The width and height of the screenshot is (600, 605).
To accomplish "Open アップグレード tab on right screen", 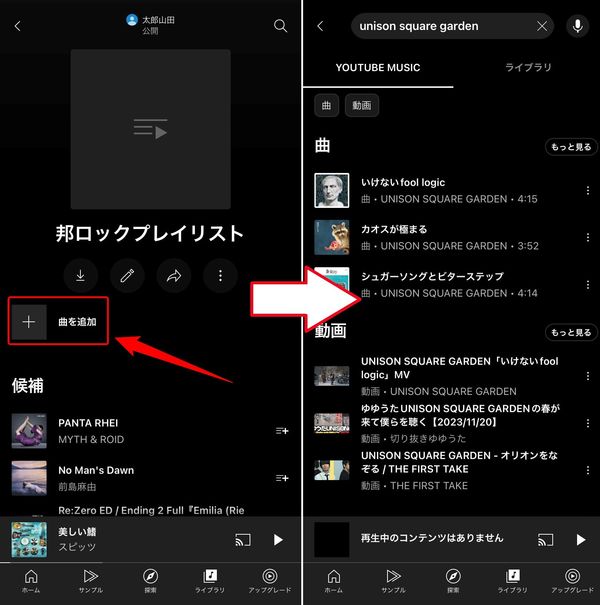I will (x=572, y=581).
